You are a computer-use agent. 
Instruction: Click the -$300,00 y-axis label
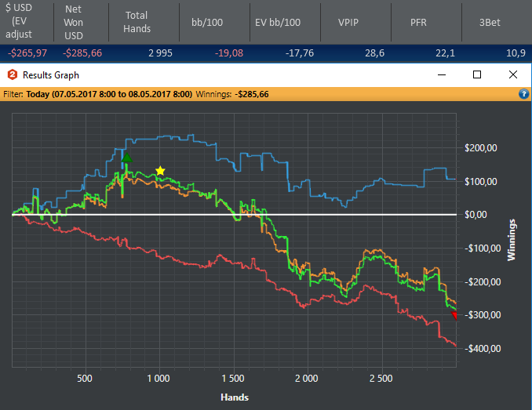(483, 315)
